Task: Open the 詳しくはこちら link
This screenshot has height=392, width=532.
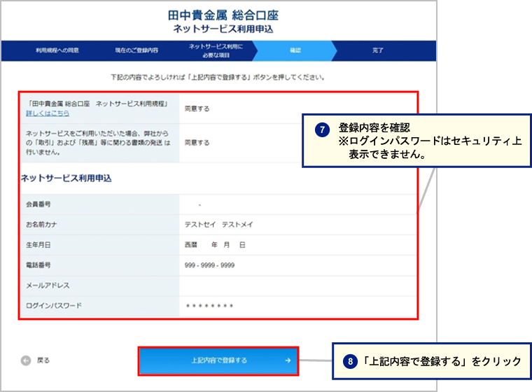Action: (x=48, y=113)
